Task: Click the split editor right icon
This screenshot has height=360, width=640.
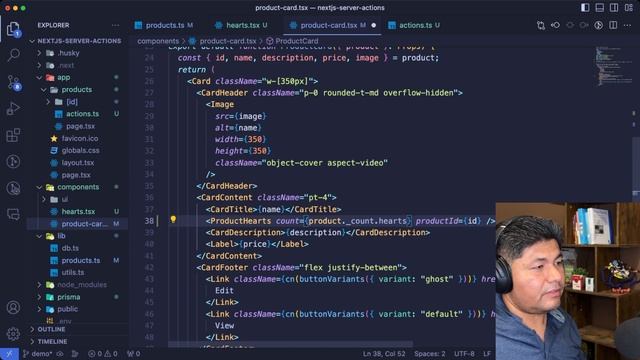Action: point(613,25)
